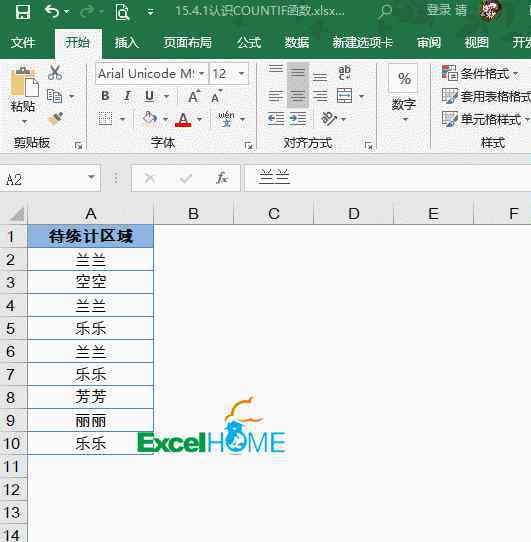Open the 对齐方式 dialog launcher
531x542 pixels.
click(x=369, y=146)
